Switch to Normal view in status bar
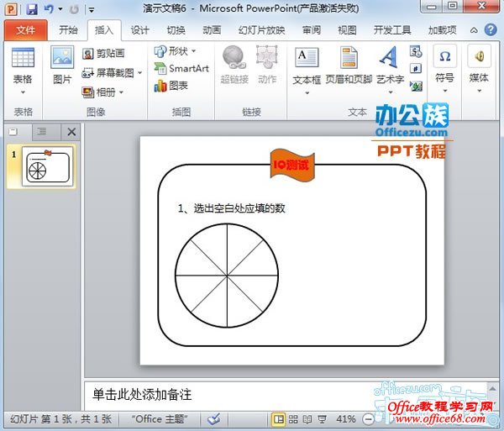 (279, 418)
